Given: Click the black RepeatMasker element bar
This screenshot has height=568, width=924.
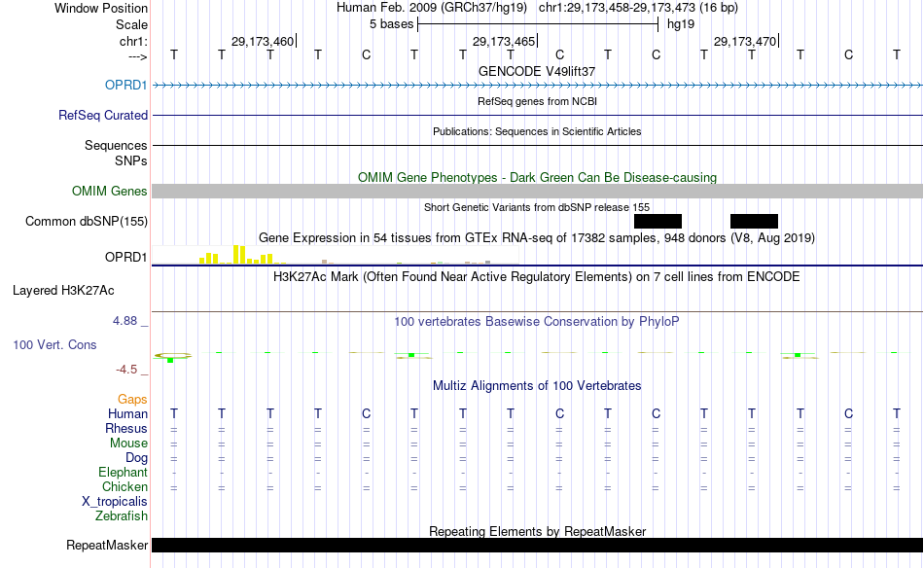Looking at the screenshot, I should (538, 545).
